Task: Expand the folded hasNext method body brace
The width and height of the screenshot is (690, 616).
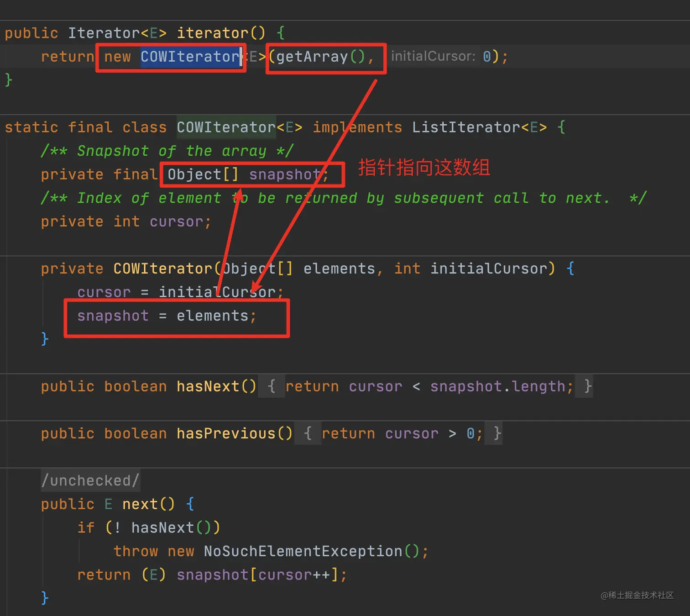Action: 272,386
